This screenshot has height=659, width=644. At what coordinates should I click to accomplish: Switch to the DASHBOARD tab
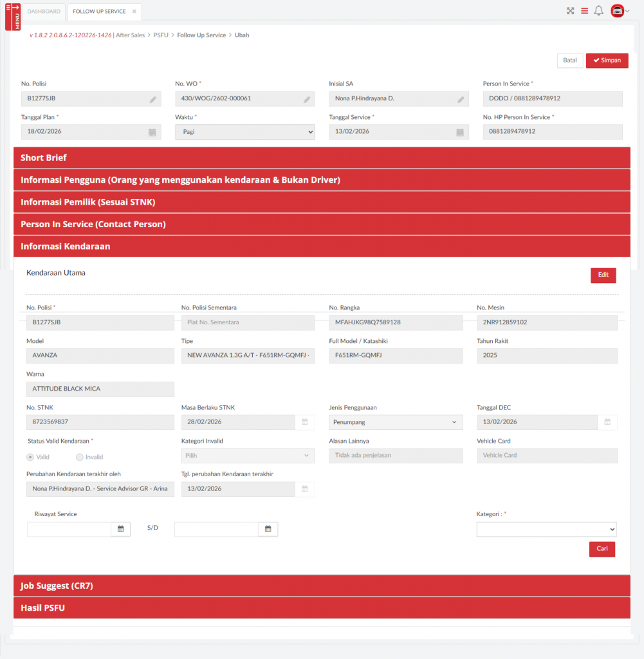[44, 12]
